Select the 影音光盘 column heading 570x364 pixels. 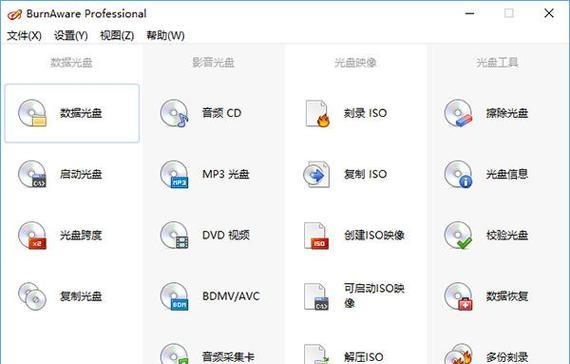pyautogui.click(x=213, y=63)
